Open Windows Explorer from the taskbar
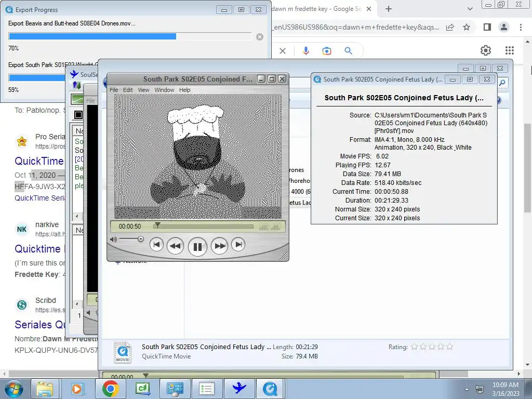 45,389
